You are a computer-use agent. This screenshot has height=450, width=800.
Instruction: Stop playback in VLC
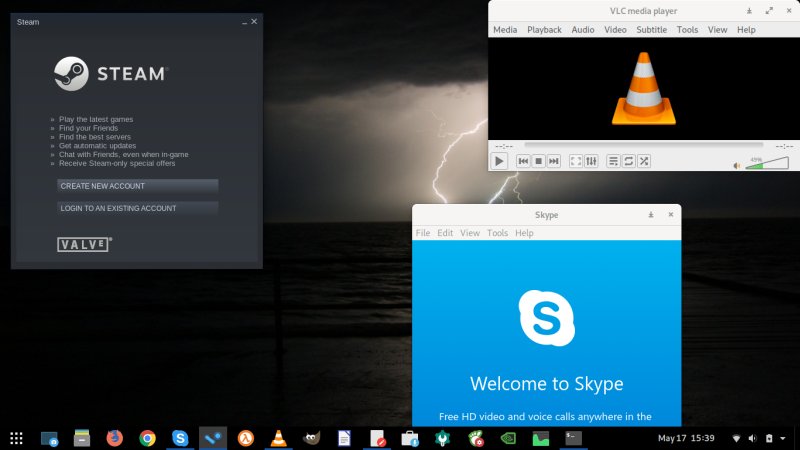538,161
